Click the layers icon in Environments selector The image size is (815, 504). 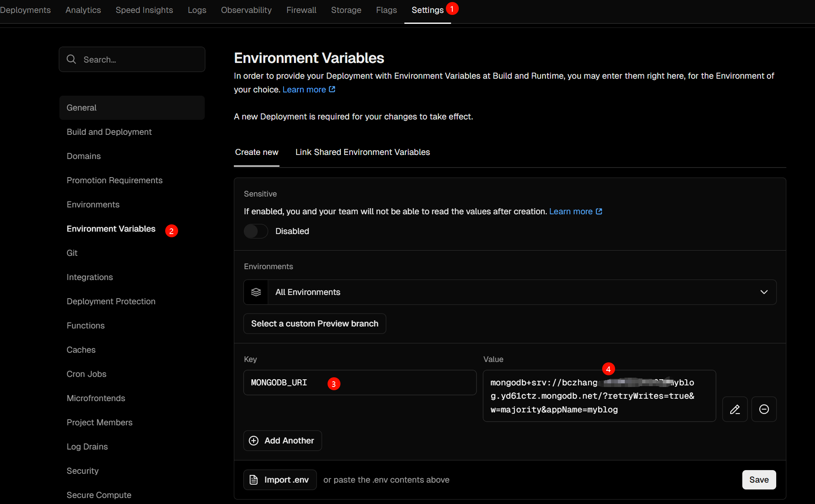point(256,292)
